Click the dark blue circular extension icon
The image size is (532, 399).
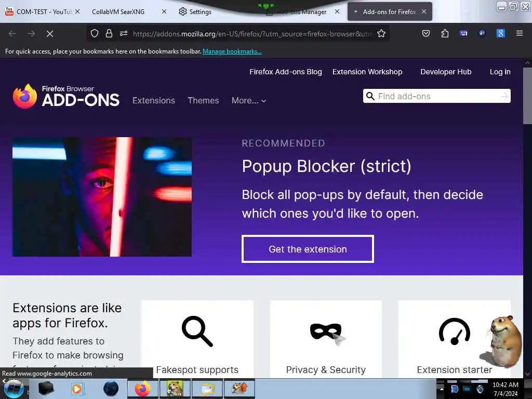coord(482,33)
